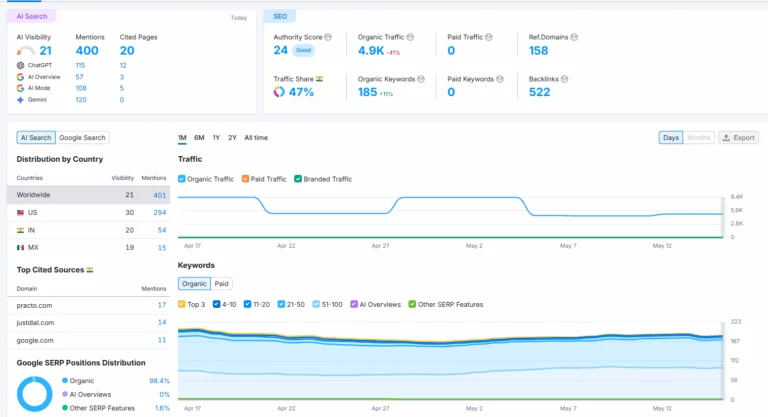Click the Gemini sparkle icon

[x=20, y=99]
